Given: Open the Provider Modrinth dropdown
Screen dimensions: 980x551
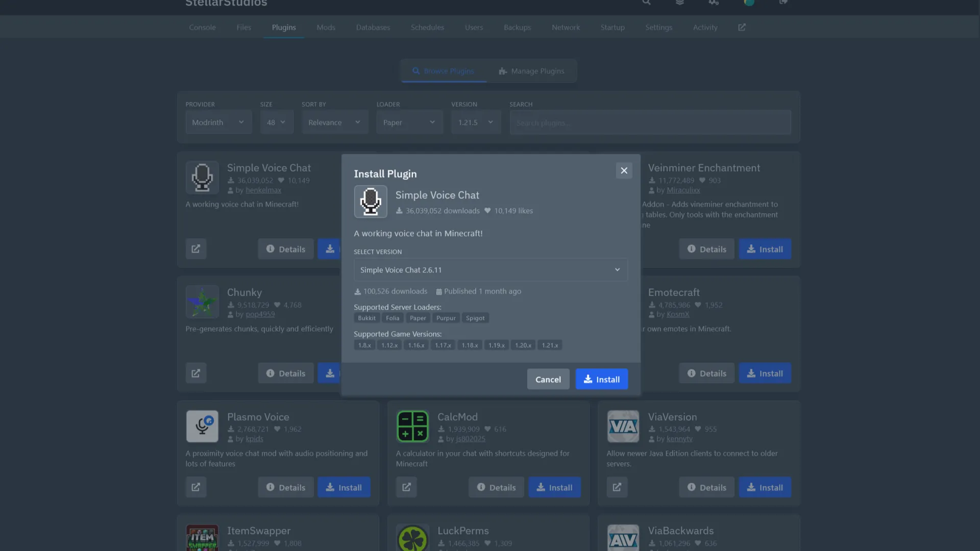Looking at the screenshot, I should [218, 122].
